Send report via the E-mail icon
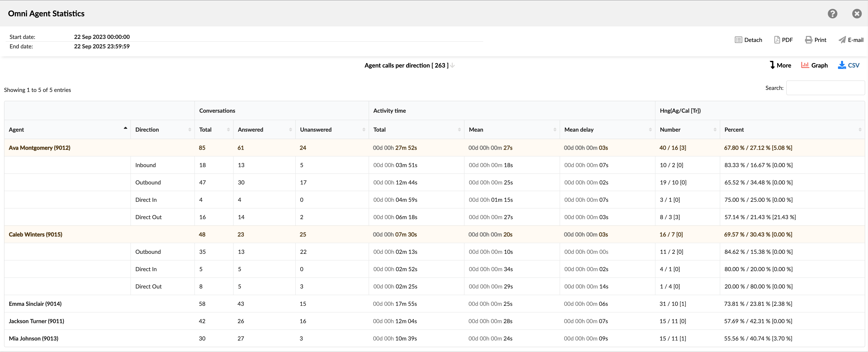The width and height of the screenshot is (868, 352). [x=842, y=40]
